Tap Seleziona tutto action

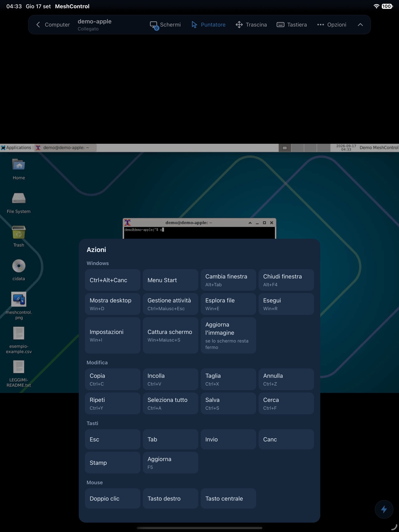tap(170, 403)
